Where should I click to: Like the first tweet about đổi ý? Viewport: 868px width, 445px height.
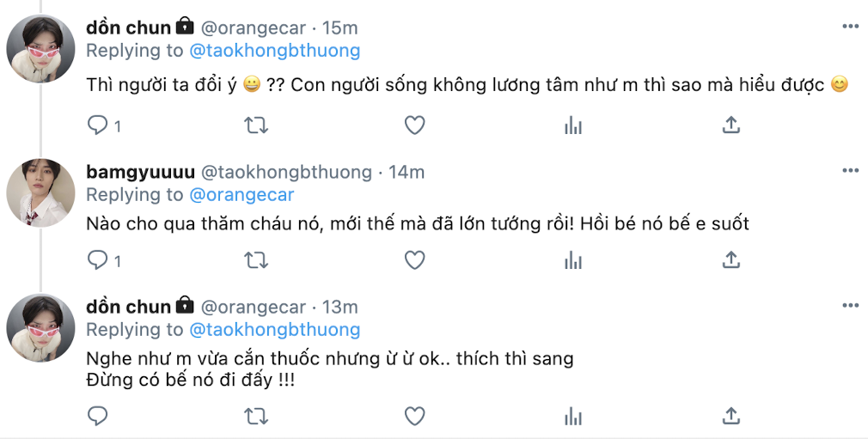pyautogui.click(x=414, y=125)
